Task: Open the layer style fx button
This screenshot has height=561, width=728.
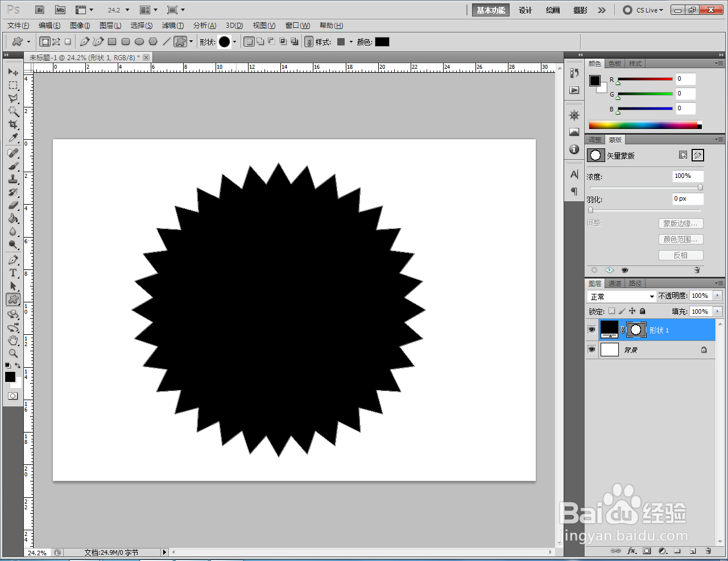Action: 631,551
